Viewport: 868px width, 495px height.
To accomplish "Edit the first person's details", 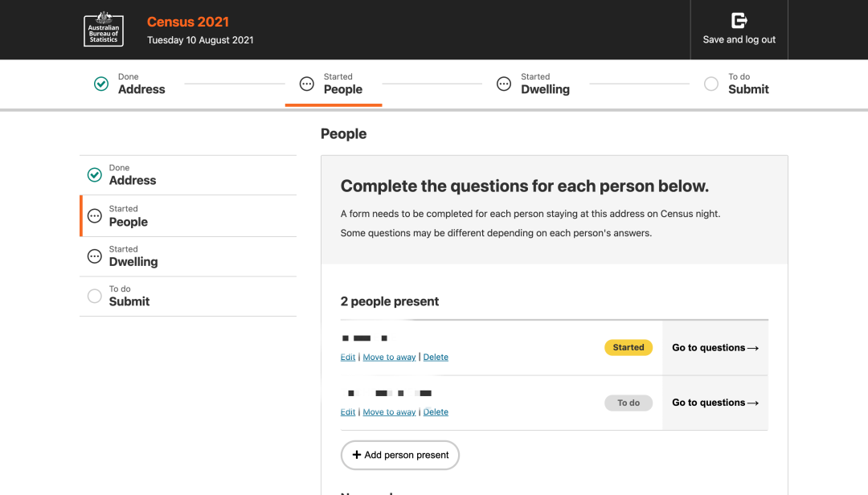I will pyautogui.click(x=348, y=358).
